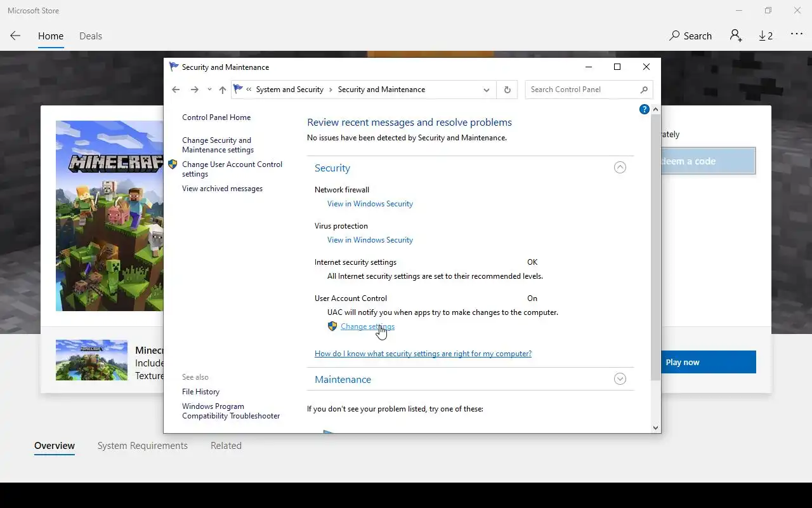Click Control Panel forward arrow
812x508 pixels.
tap(195, 90)
